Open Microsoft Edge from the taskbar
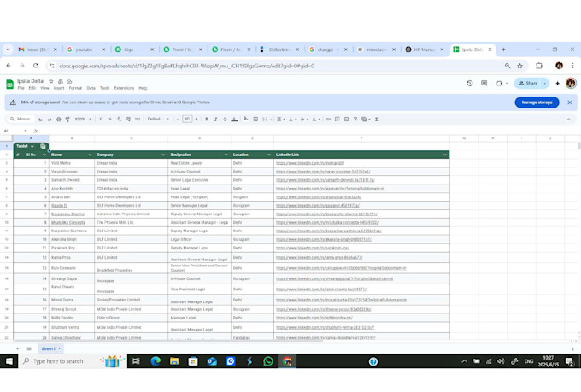581x392 pixels. [156, 361]
